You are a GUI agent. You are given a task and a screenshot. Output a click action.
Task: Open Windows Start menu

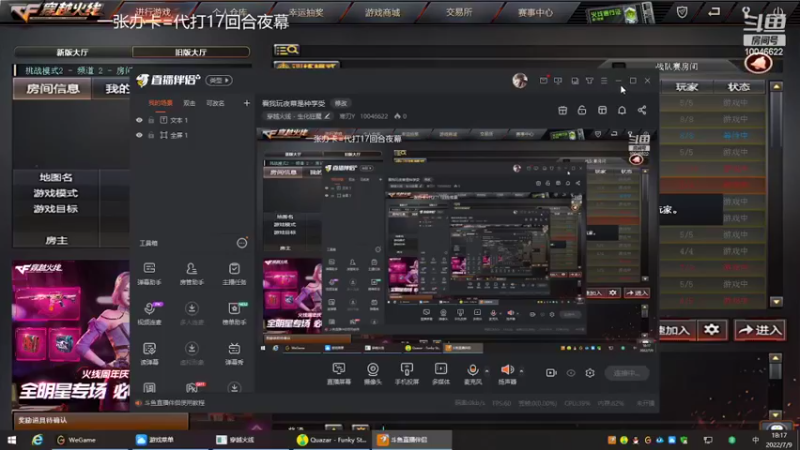[12, 440]
